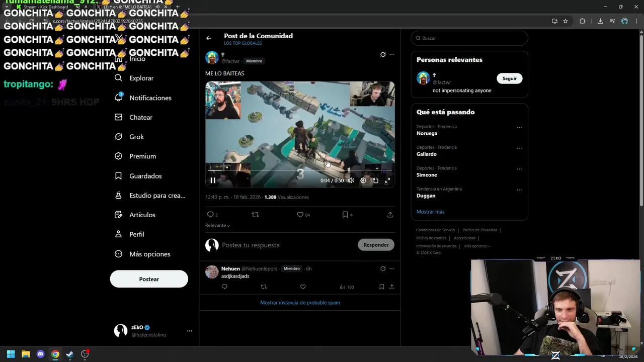This screenshot has height=362, width=644.
Task: Open more options for Simeone trend
Action: (x=519, y=169)
